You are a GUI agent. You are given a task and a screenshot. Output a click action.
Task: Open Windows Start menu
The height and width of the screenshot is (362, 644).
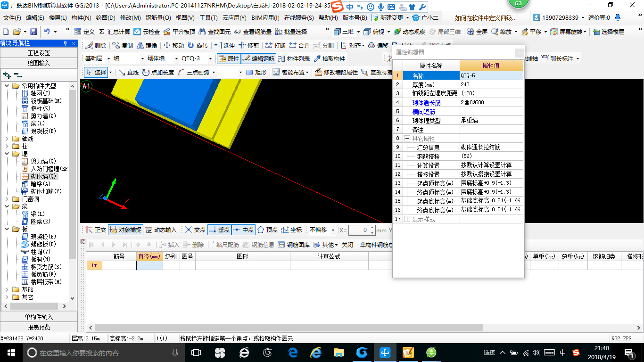[10, 353]
